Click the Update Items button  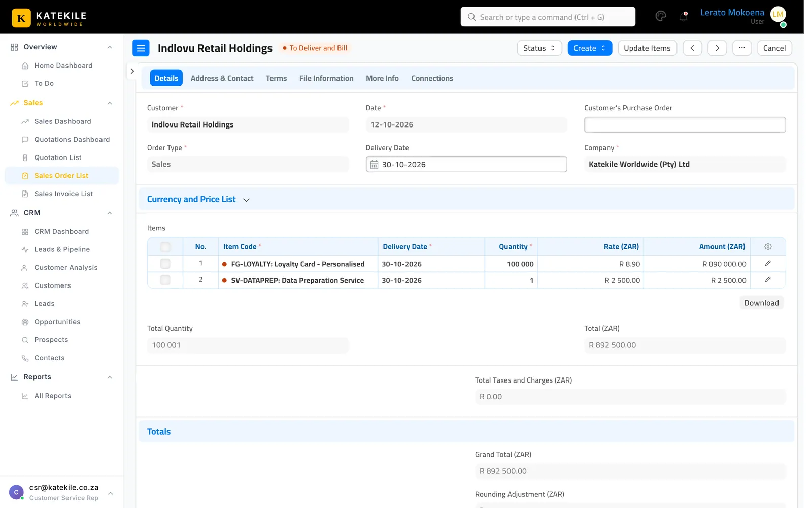point(647,48)
